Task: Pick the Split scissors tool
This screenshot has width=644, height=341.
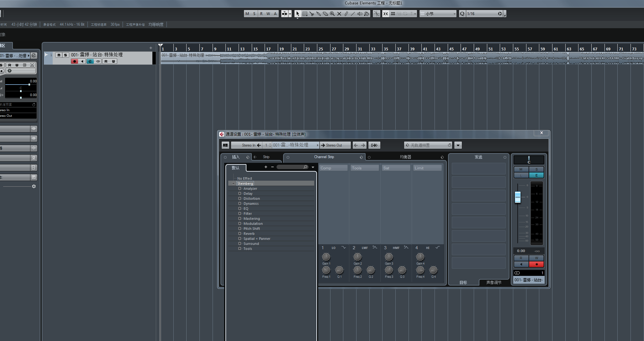Action: [x=312, y=14]
